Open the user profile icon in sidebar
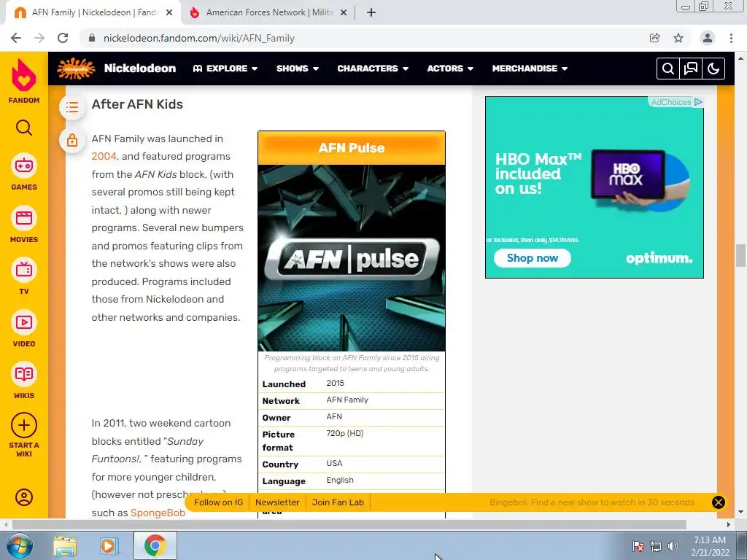 tap(24, 497)
